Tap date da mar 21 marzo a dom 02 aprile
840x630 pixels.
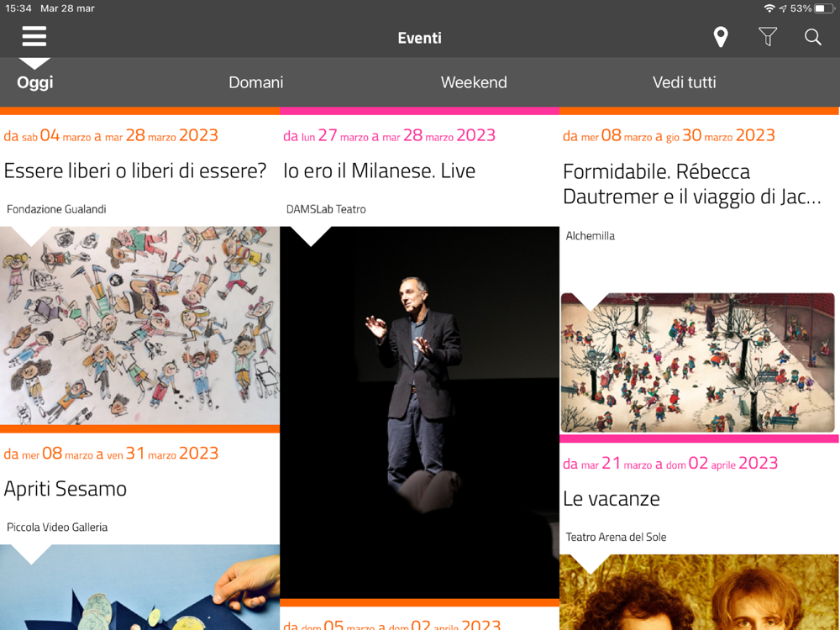pyautogui.click(x=669, y=463)
